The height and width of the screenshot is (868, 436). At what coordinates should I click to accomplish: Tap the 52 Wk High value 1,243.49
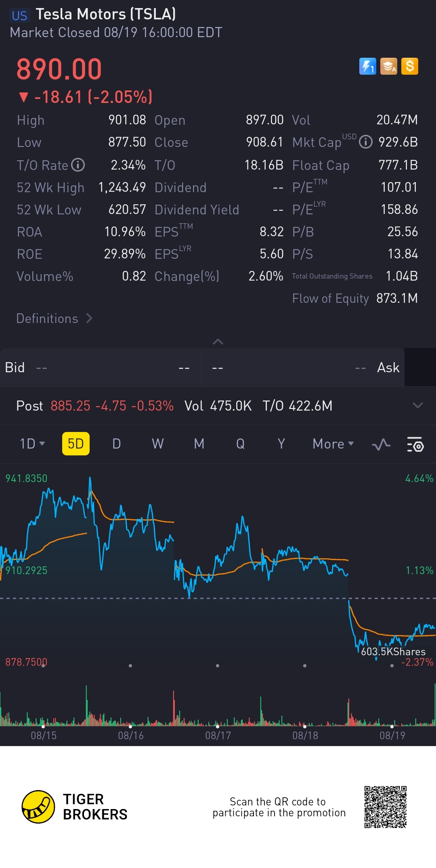pos(122,187)
